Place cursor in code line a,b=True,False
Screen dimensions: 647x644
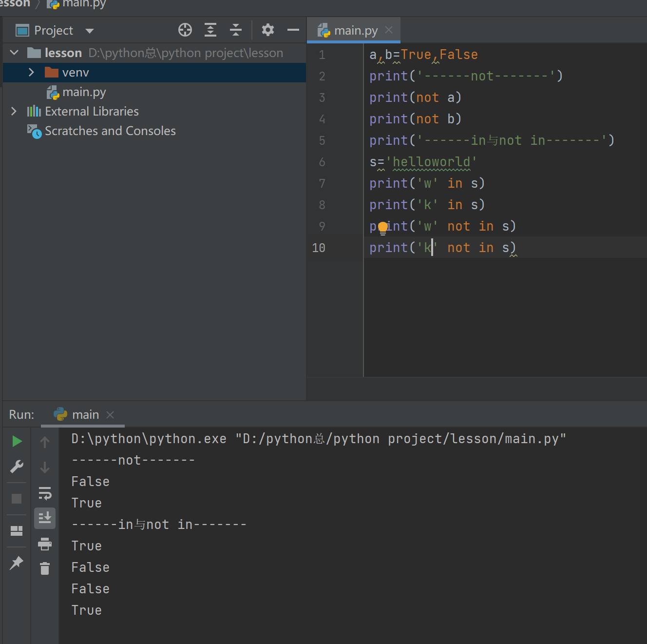[x=423, y=55]
